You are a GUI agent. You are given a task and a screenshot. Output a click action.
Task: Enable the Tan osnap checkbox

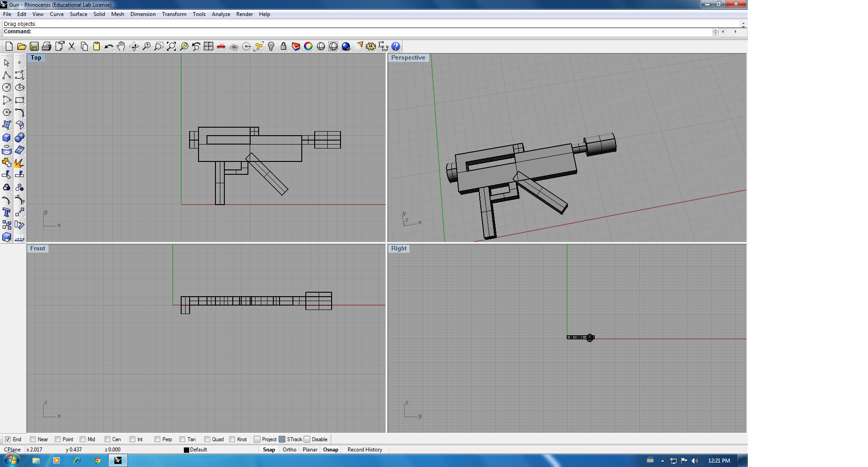click(182, 439)
